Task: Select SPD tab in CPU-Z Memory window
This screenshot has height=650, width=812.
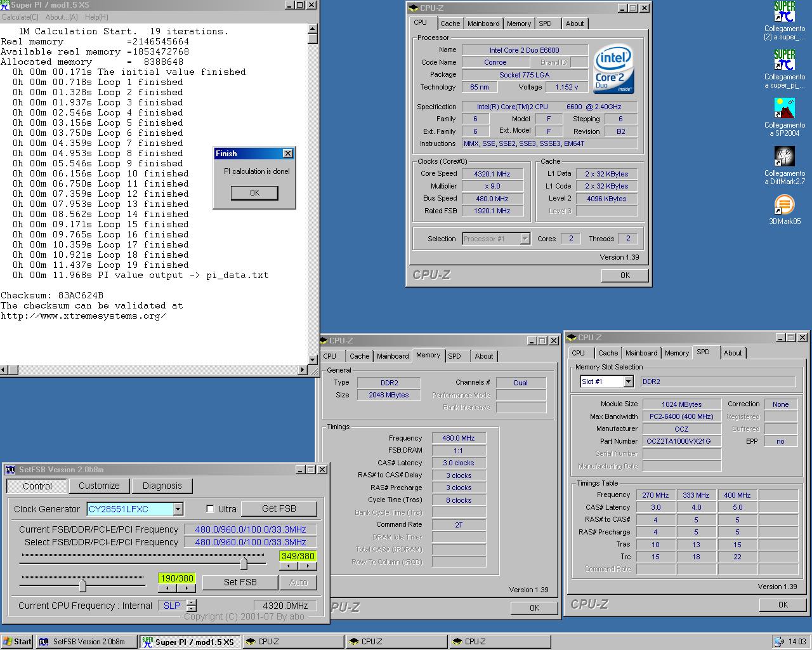Action: (455, 356)
